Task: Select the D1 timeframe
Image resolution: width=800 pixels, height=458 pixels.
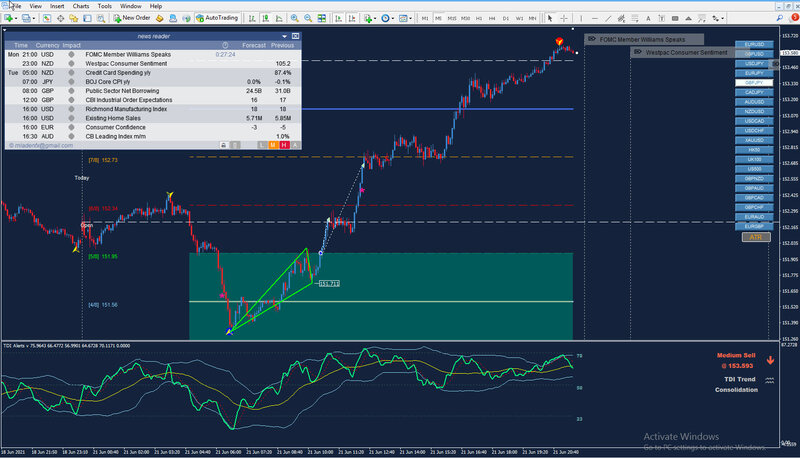Action: click(506, 18)
